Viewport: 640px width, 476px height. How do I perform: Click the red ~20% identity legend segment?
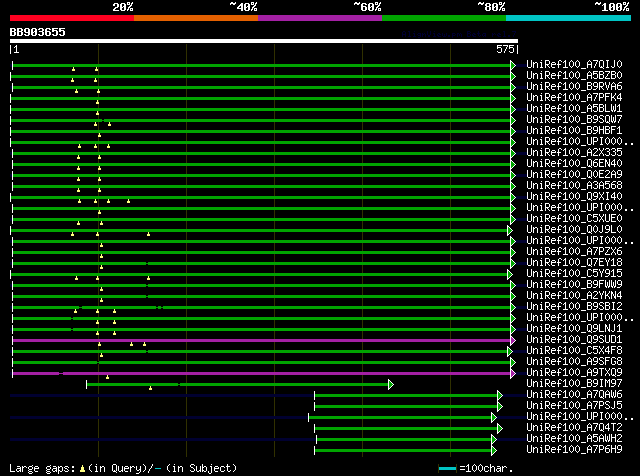click(x=72, y=18)
